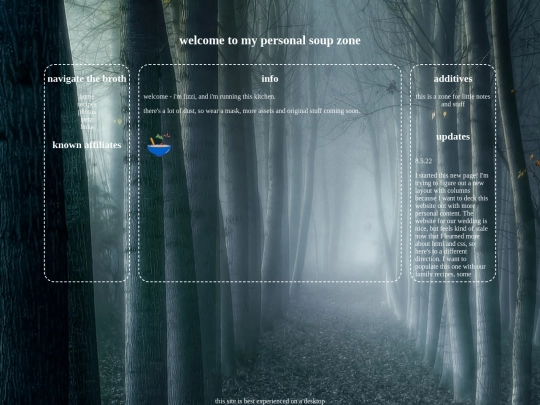Click the 'info' section heading
Image resolution: width=540 pixels, height=405 pixels.
(270, 79)
